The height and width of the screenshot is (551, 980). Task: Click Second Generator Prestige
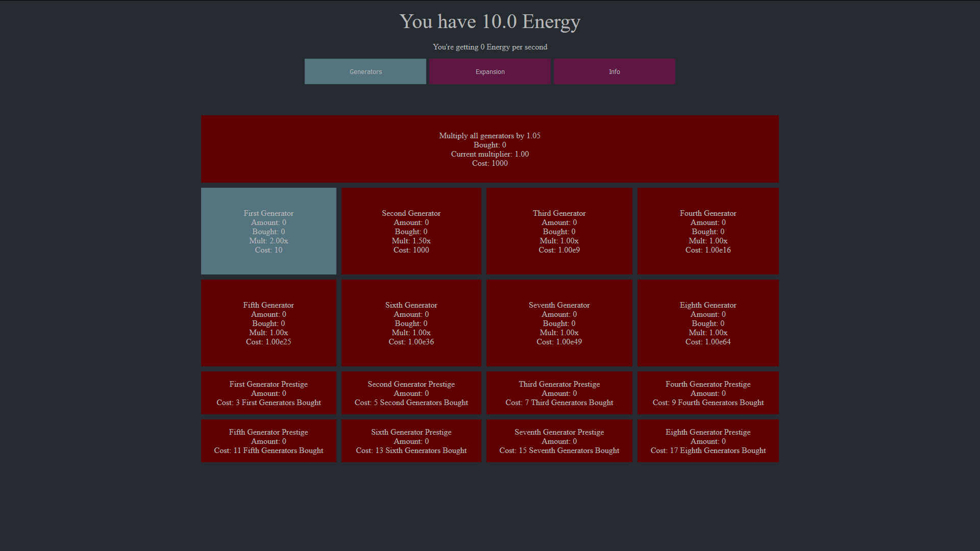(411, 393)
